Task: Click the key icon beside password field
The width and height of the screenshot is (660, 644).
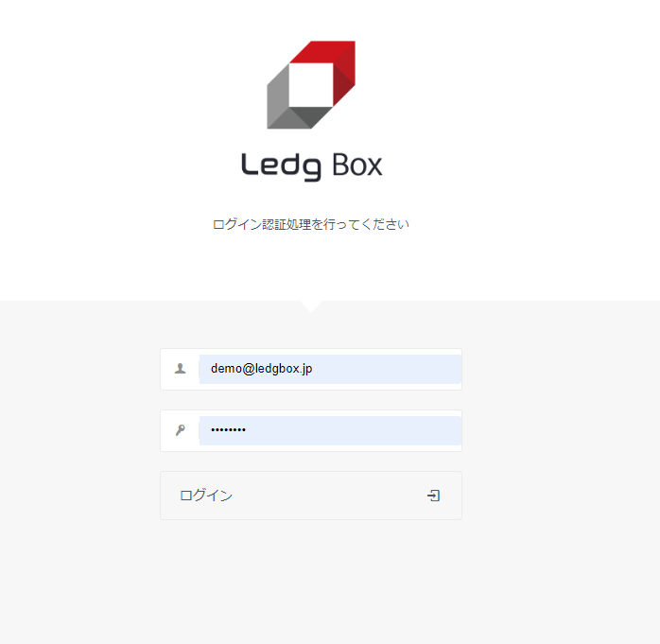Action: point(181,430)
